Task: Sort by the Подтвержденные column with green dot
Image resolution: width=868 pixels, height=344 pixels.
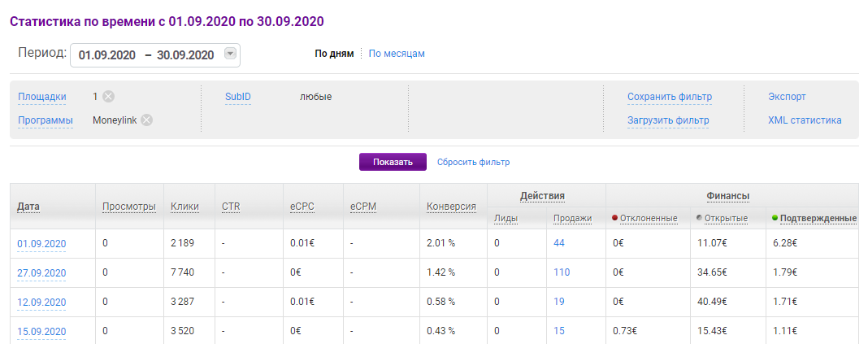Action: click(x=818, y=218)
